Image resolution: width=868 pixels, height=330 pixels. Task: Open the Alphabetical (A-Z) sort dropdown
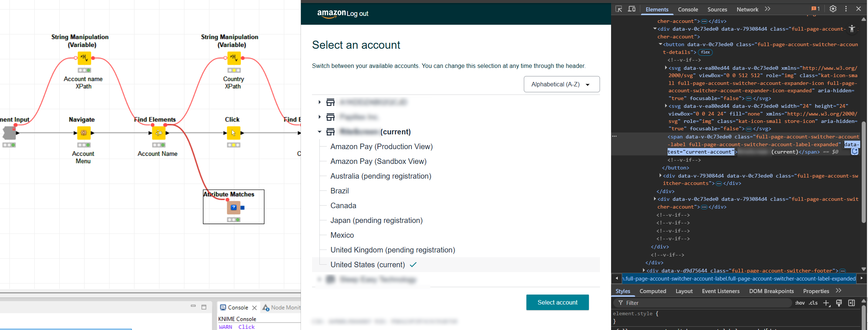562,84
